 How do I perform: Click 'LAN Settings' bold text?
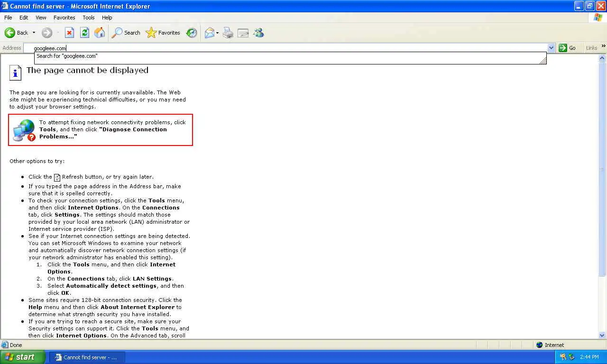(x=152, y=279)
